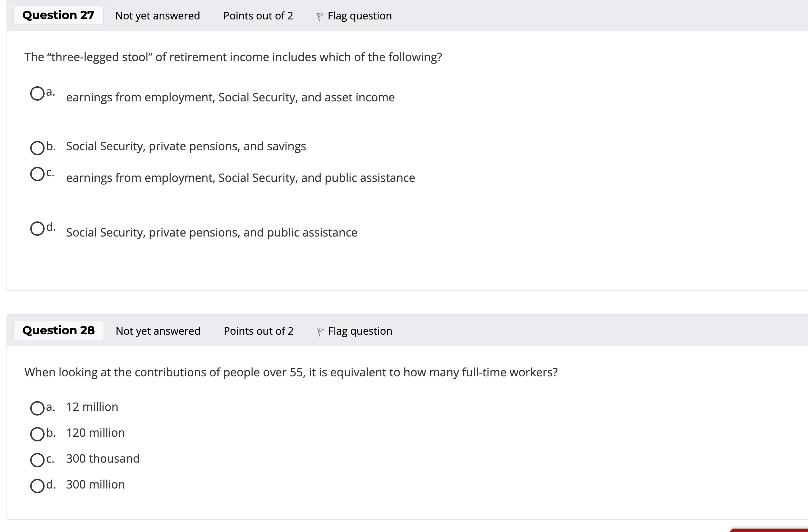
Task: Click 'Not yet answered' status on Question 27
Action: pos(157,16)
